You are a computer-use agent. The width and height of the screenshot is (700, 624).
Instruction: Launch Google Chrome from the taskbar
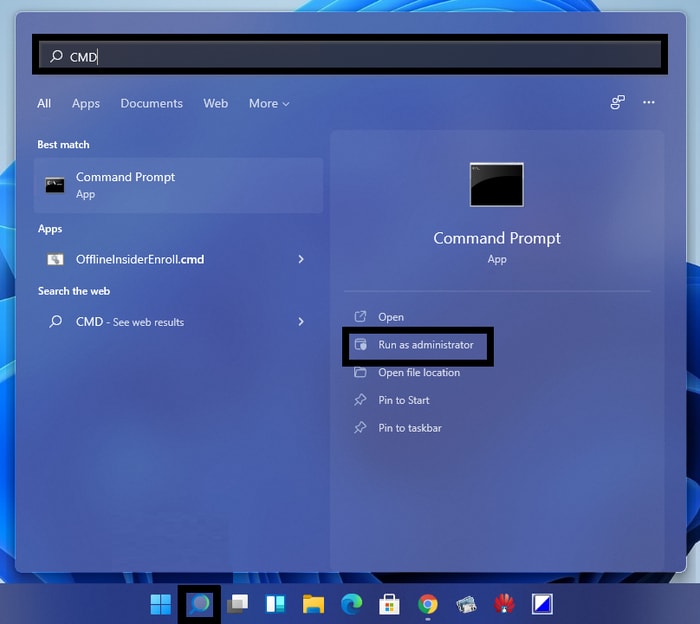click(427, 604)
